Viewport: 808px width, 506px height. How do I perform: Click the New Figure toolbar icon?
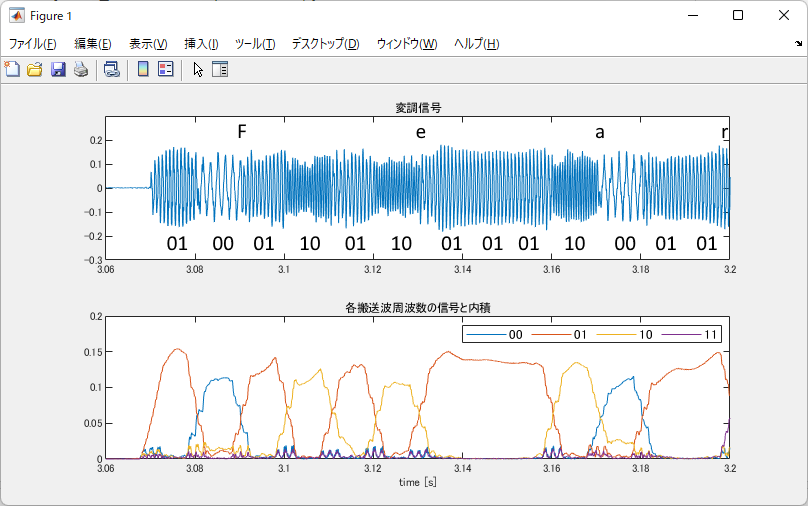[12, 69]
